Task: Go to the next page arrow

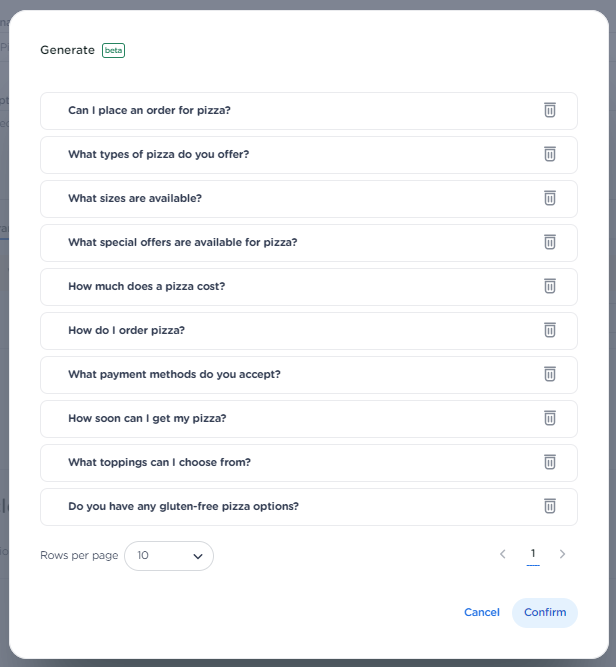Action: pos(562,554)
